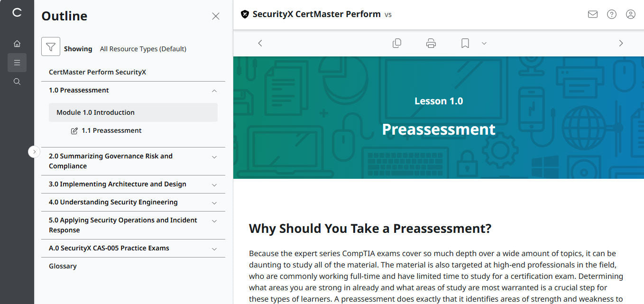The height and width of the screenshot is (304, 644).
Task: Select the print icon
Action: coord(431,43)
